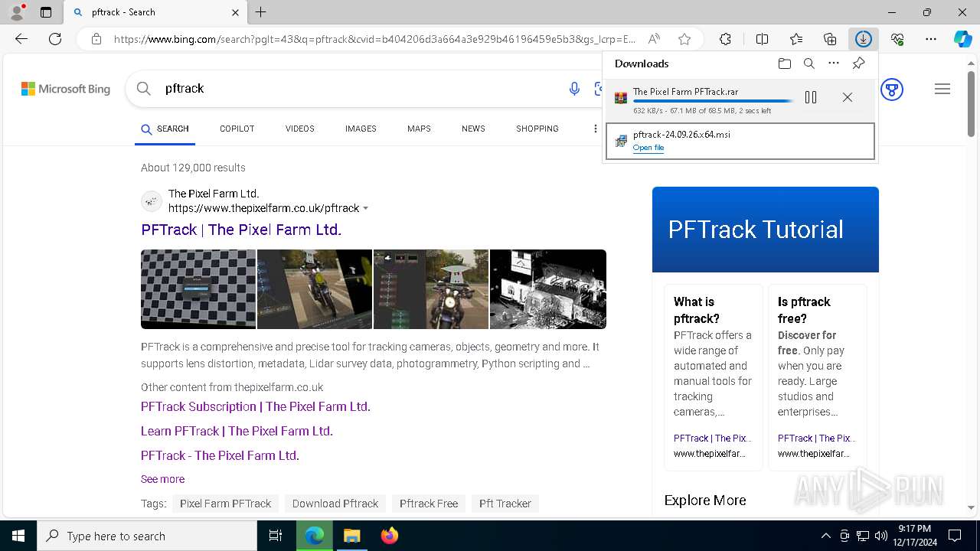
Task: Open Learn PFTrack link
Action: (x=237, y=431)
